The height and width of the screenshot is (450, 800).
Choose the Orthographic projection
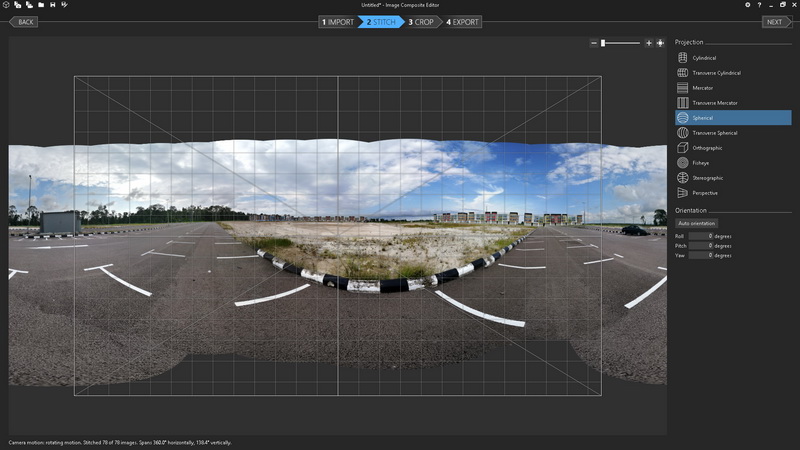tap(733, 148)
